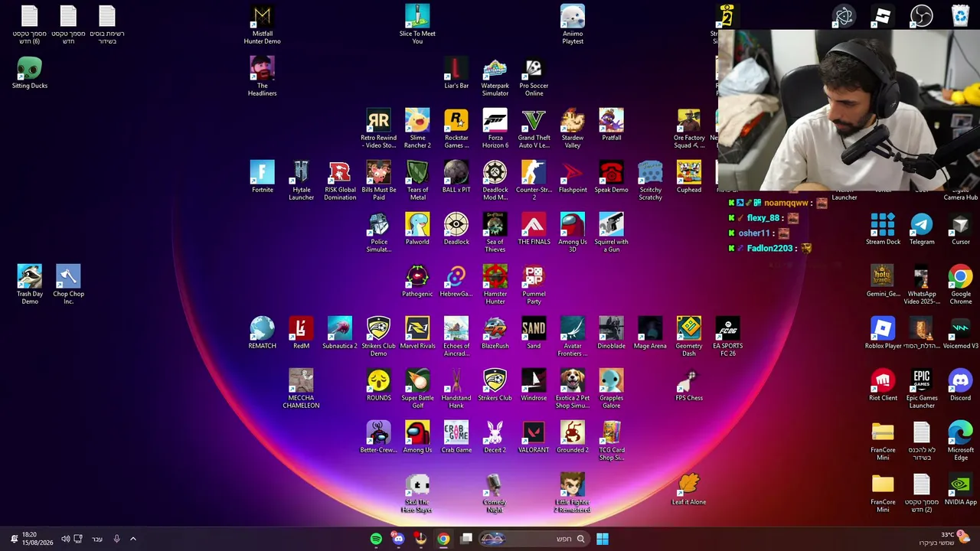The width and height of the screenshot is (980, 551).
Task: Launch Tears of Metal shortcut
Action: click(x=417, y=181)
